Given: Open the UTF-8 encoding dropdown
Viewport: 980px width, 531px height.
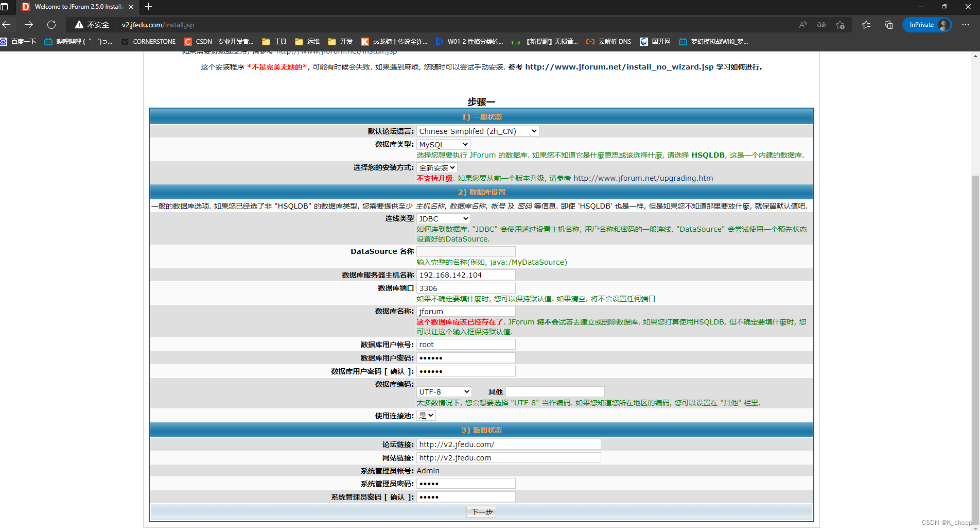Looking at the screenshot, I should (x=444, y=392).
